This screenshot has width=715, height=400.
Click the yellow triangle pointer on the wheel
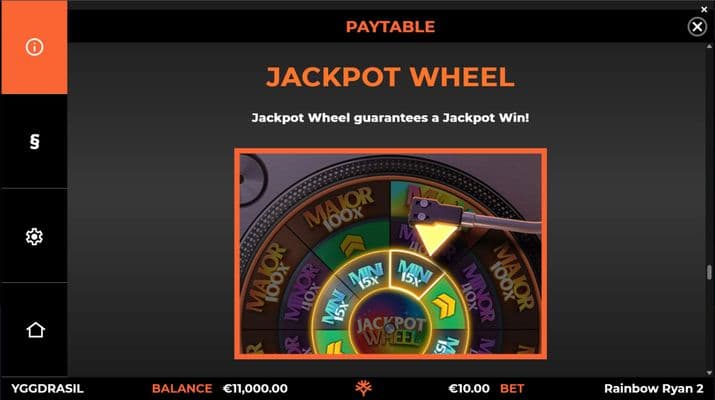point(433,238)
